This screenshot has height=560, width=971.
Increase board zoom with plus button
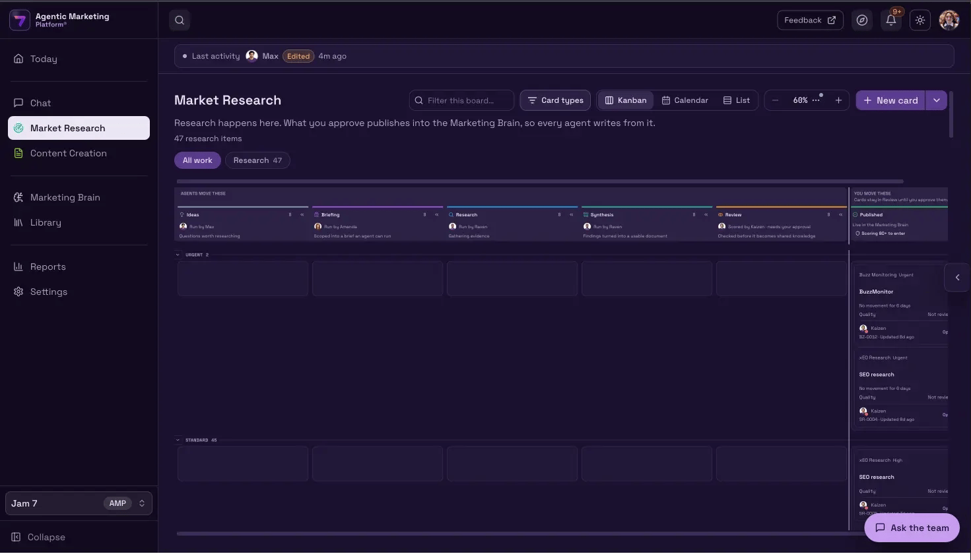tap(838, 100)
